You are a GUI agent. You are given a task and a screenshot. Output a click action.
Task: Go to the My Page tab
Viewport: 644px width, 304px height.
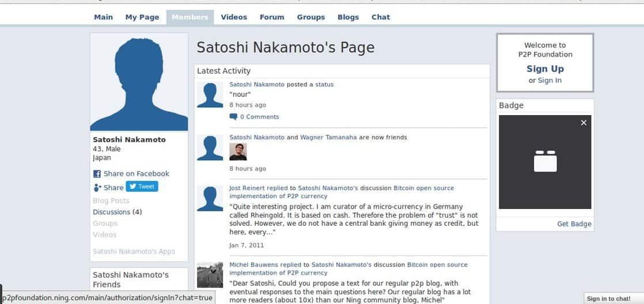[142, 17]
